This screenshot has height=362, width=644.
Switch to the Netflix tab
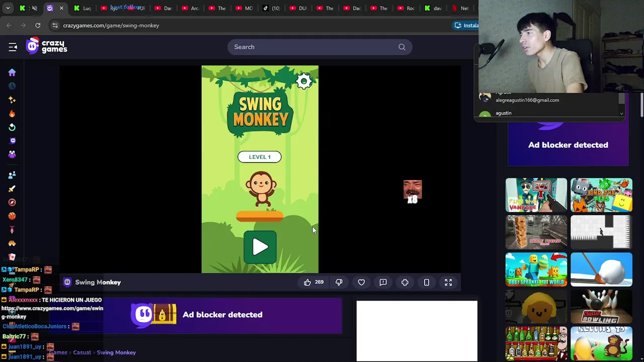[460, 8]
